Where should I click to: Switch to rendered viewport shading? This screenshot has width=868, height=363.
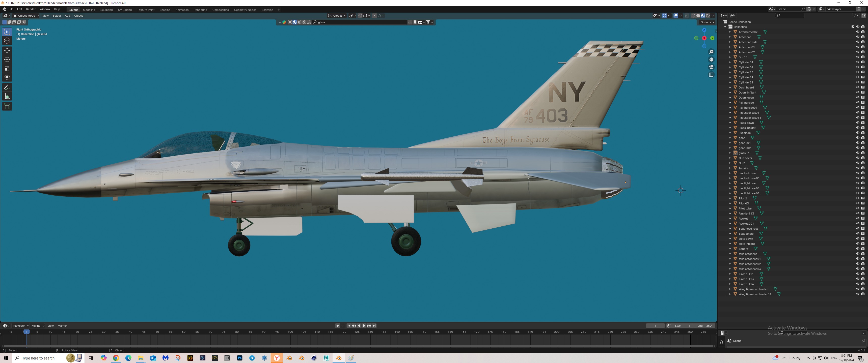coord(708,15)
